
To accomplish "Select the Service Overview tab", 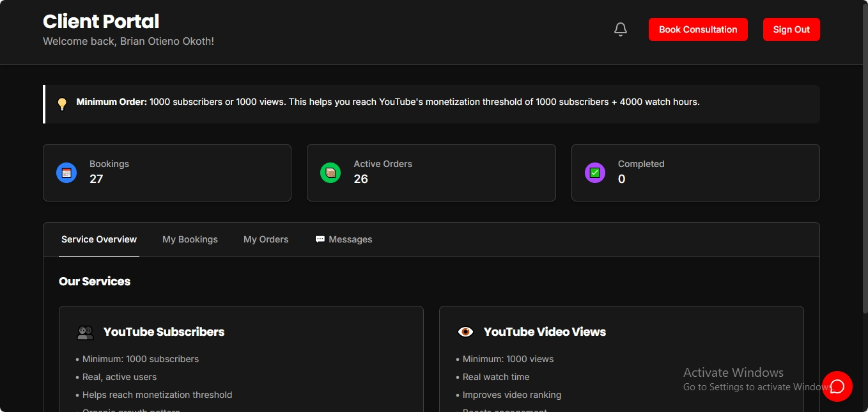I will point(98,239).
